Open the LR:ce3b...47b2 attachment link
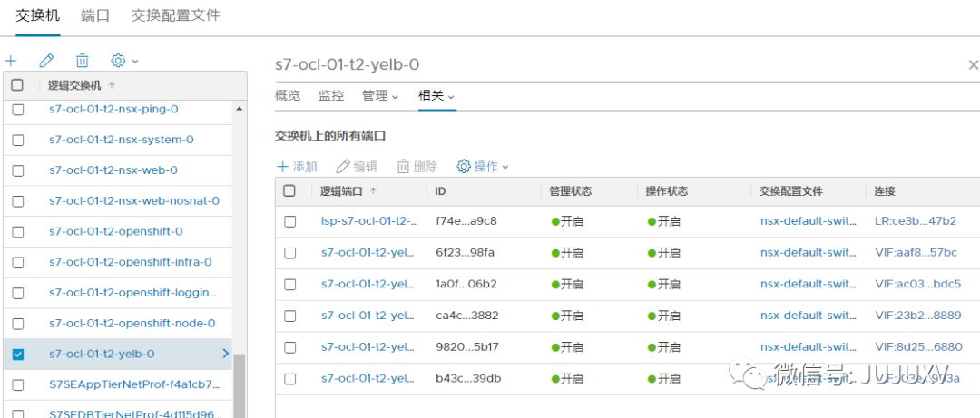 click(x=916, y=221)
